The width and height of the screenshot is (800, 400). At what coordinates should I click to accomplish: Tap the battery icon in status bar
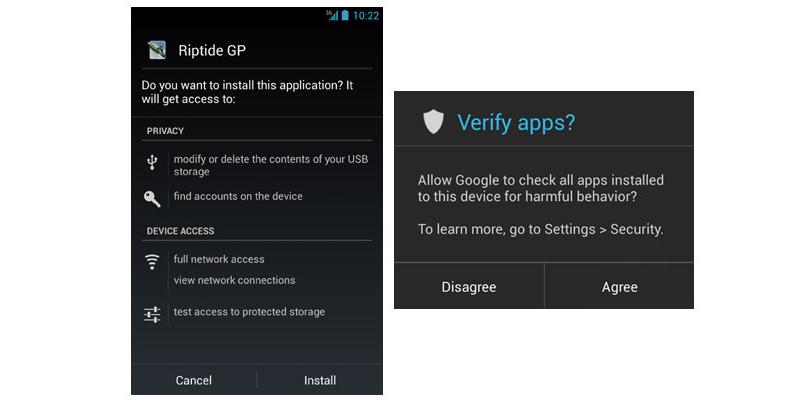[345, 15]
